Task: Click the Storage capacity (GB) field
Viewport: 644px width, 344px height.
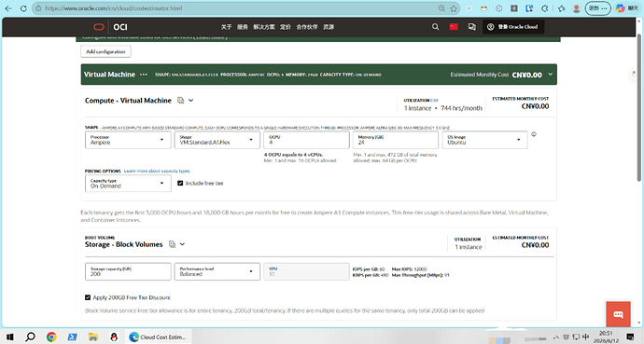Action: coord(128,271)
